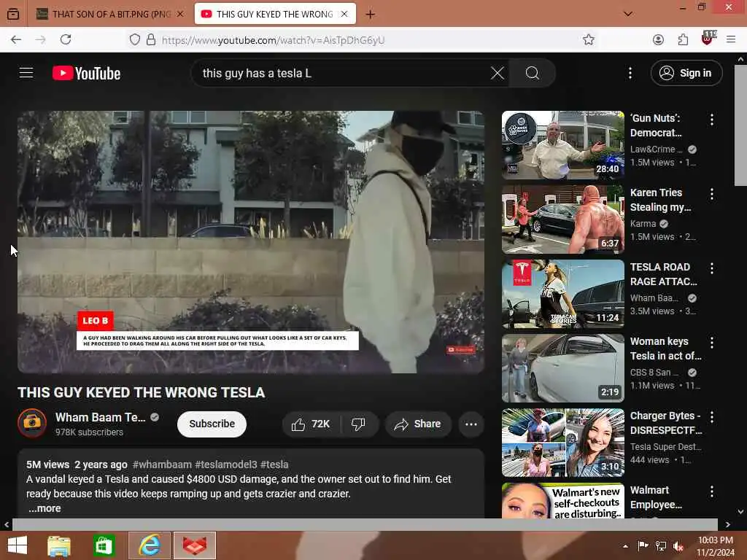747x560 pixels.
Task: Open options menu for TESLA ROAD RAGE video
Action: coord(712,268)
